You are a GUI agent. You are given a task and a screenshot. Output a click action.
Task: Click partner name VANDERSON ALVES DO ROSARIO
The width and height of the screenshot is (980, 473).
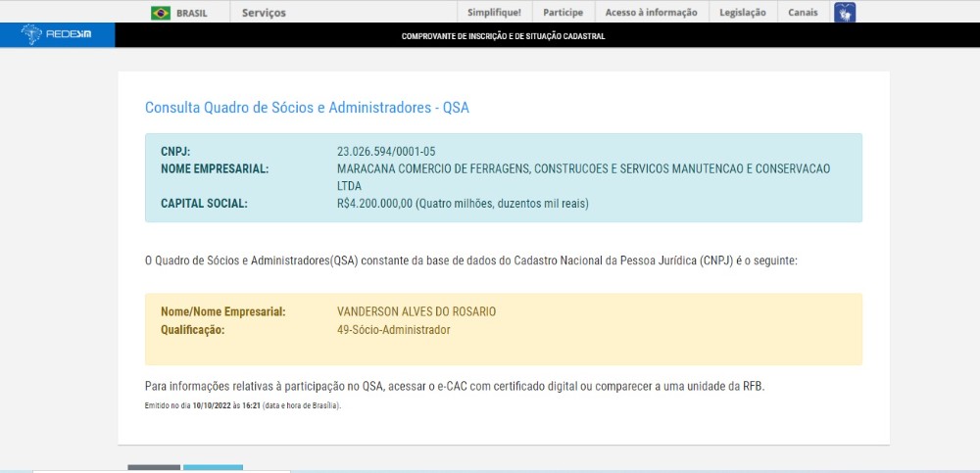pos(416,311)
